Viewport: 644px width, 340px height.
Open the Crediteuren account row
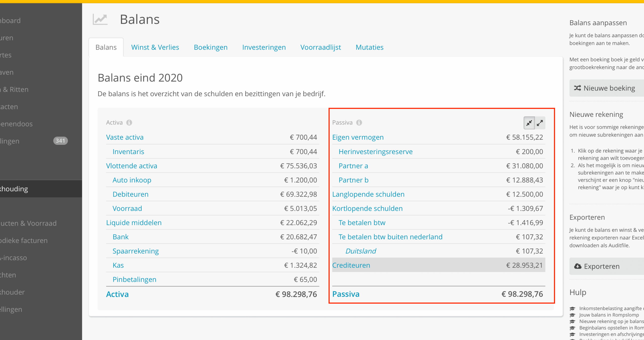click(x=438, y=265)
